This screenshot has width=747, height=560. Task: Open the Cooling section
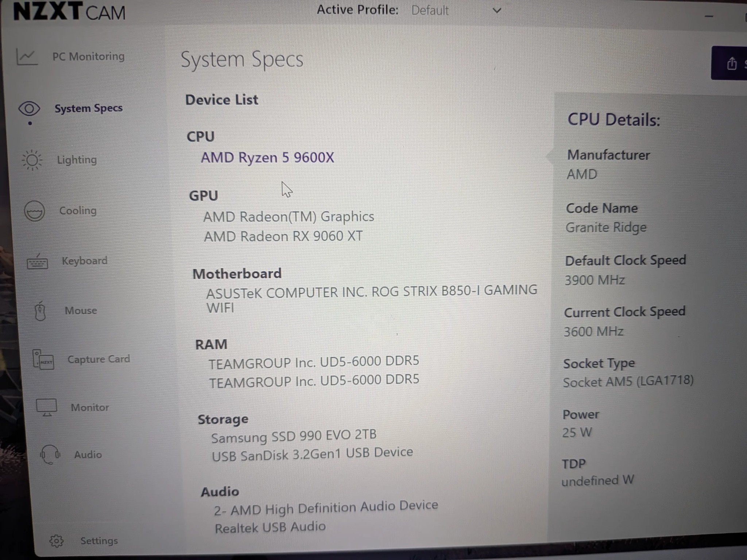[78, 210]
